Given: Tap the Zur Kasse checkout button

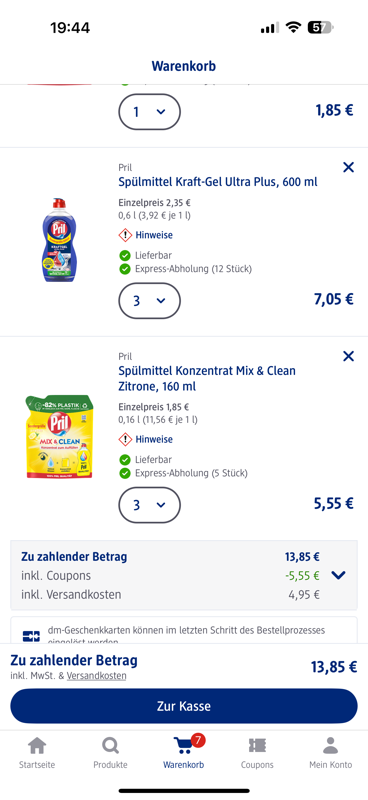Looking at the screenshot, I should click(184, 706).
